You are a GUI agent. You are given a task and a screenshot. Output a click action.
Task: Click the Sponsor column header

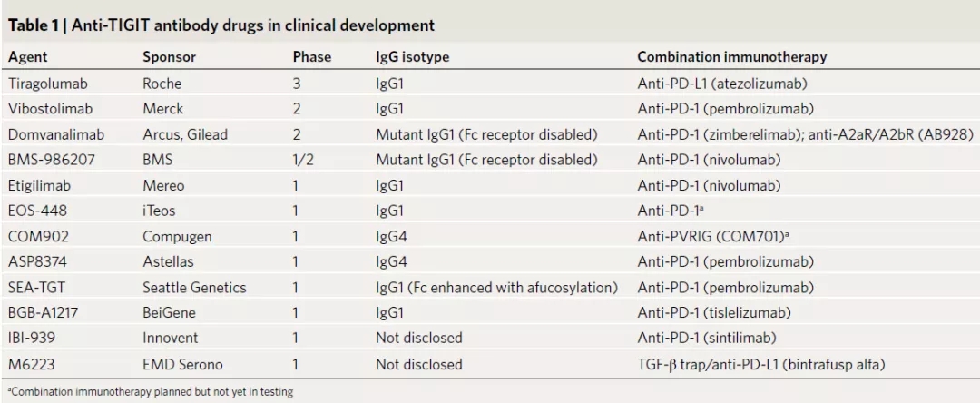coord(169,56)
